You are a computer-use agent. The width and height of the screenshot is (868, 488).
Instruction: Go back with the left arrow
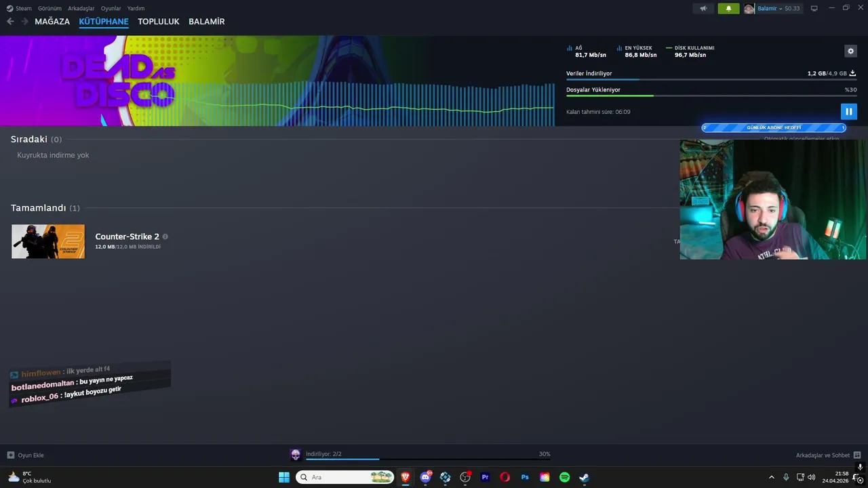(10, 22)
